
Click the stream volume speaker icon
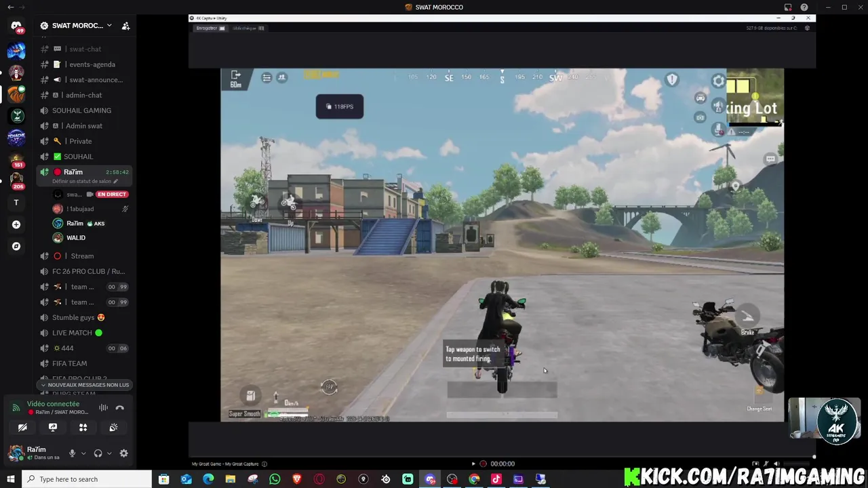776,464
